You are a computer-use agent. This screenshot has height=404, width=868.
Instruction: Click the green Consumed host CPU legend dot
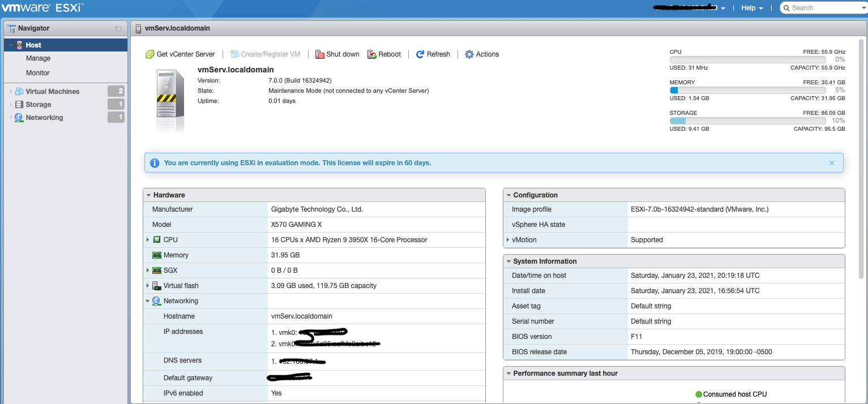[699, 394]
